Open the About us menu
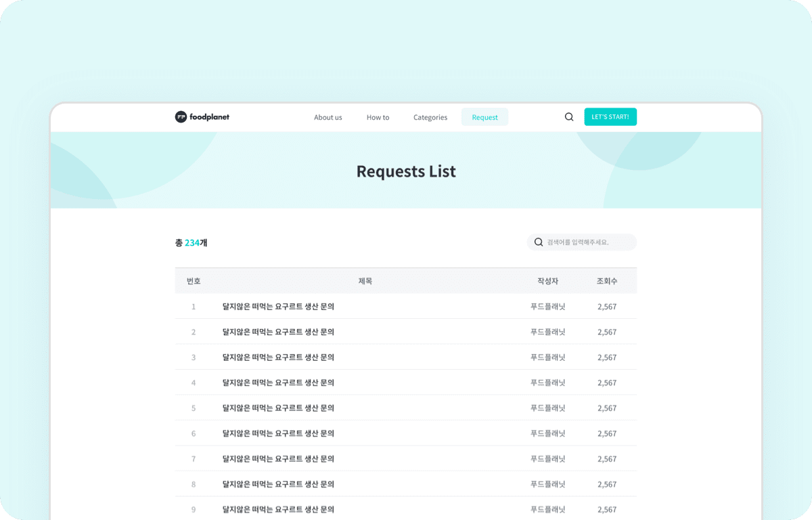This screenshot has height=520, width=812. pyautogui.click(x=328, y=117)
